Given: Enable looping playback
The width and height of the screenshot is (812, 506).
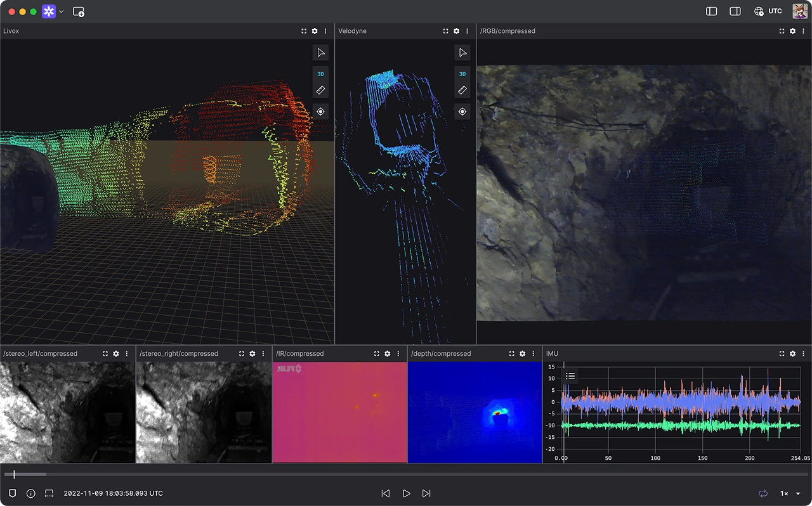Looking at the screenshot, I should [x=763, y=493].
